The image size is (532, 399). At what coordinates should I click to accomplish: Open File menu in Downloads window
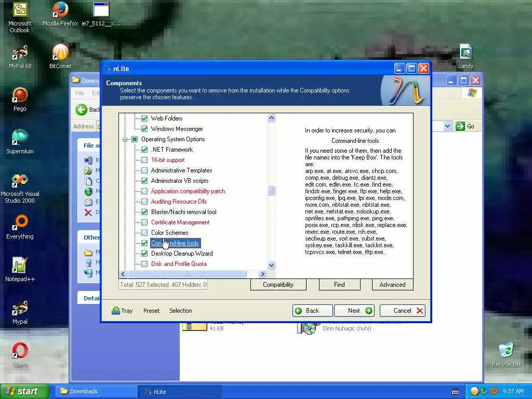(x=79, y=93)
